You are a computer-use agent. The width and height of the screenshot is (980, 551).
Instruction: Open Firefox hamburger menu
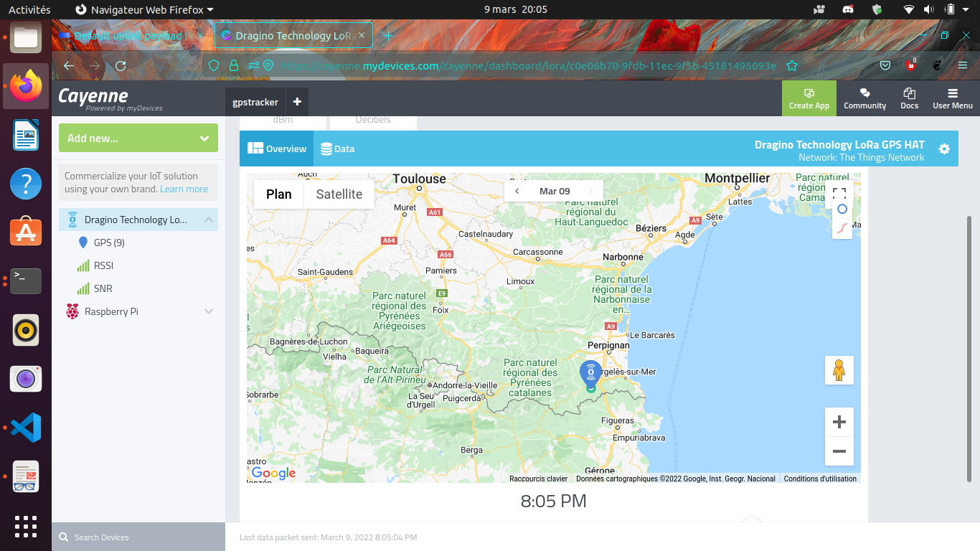click(963, 66)
